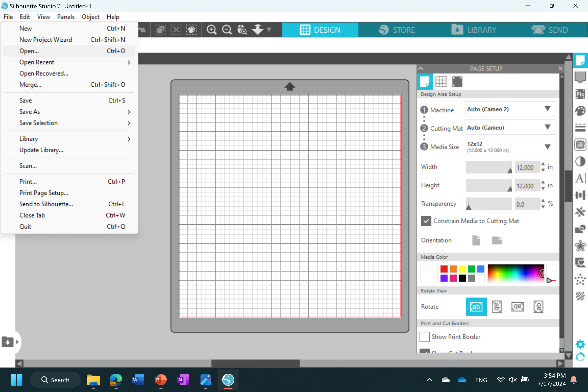Open the Text Style panel icon
This screenshot has height=392, width=588.
[x=580, y=178]
